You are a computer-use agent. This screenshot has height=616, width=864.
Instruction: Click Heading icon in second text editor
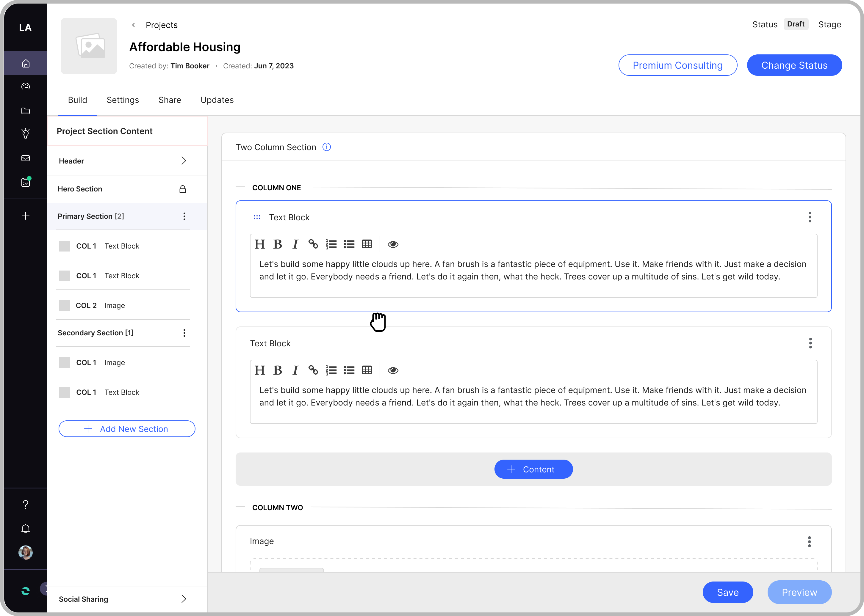coord(260,370)
